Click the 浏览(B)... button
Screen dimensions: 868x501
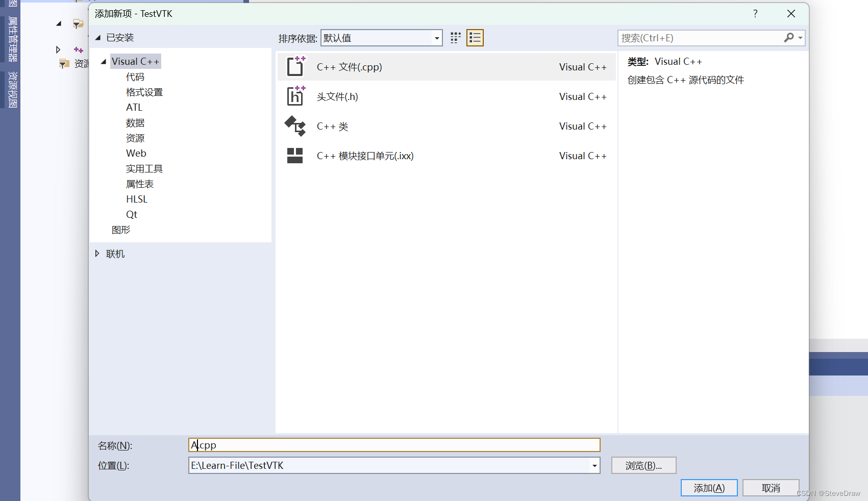(x=643, y=465)
